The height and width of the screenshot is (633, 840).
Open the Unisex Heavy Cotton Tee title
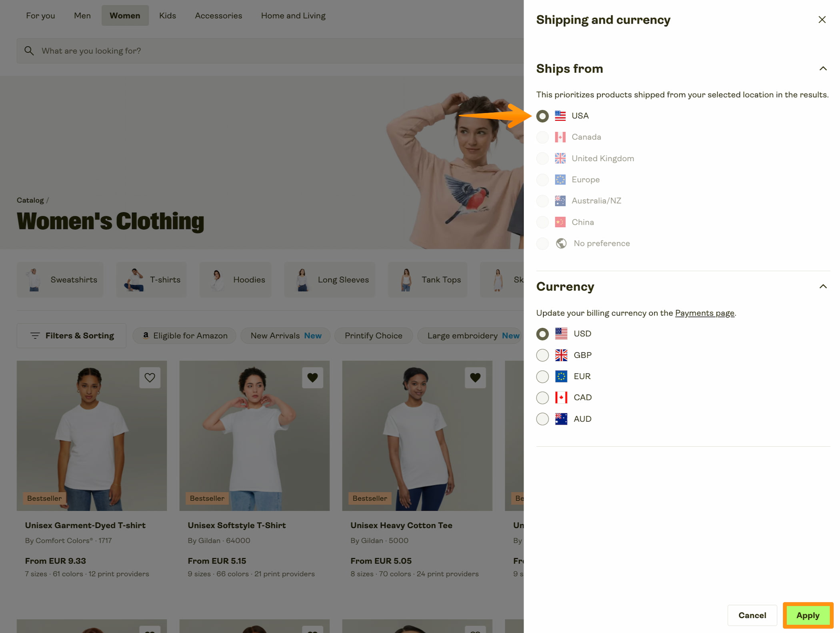tap(401, 525)
